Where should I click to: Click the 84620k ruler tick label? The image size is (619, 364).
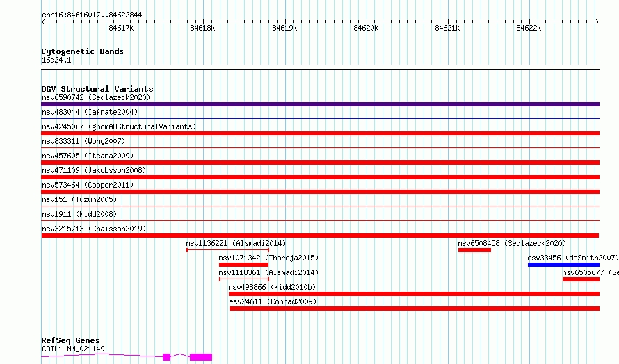(366, 28)
